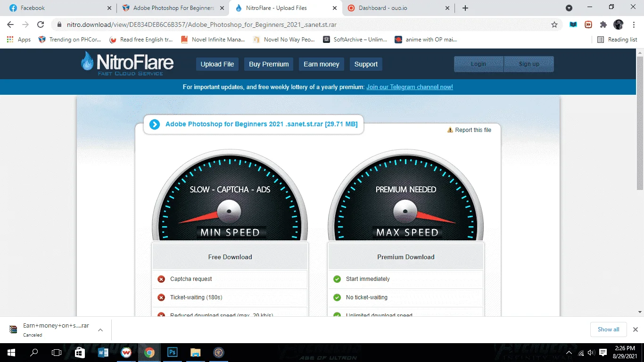Image resolution: width=644 pixels, height=362 pixels.
Task: Close the Facebook tab
Action: [109, 8]
